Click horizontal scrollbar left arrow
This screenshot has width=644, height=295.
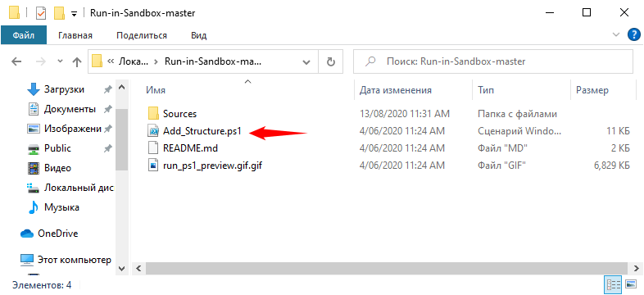click(x=138, y=268)
